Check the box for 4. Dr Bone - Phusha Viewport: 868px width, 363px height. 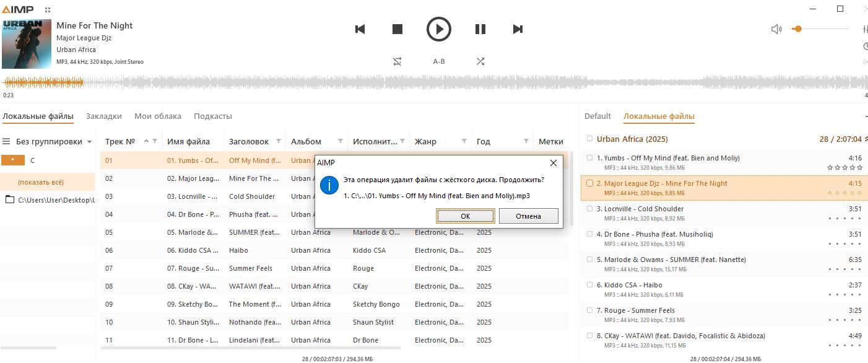point(590,234)
